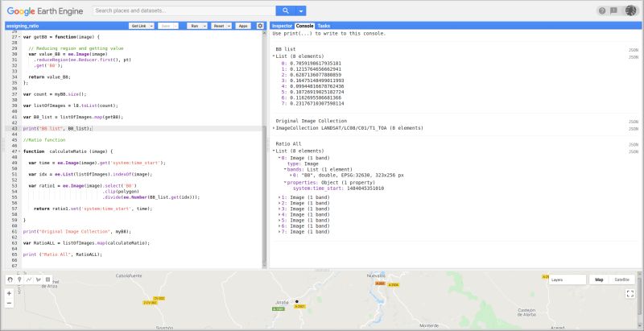Image resolution: width=644 pixels, height=331 pixels.
Task: Click the Run button
Action: (x=194, y=26)
